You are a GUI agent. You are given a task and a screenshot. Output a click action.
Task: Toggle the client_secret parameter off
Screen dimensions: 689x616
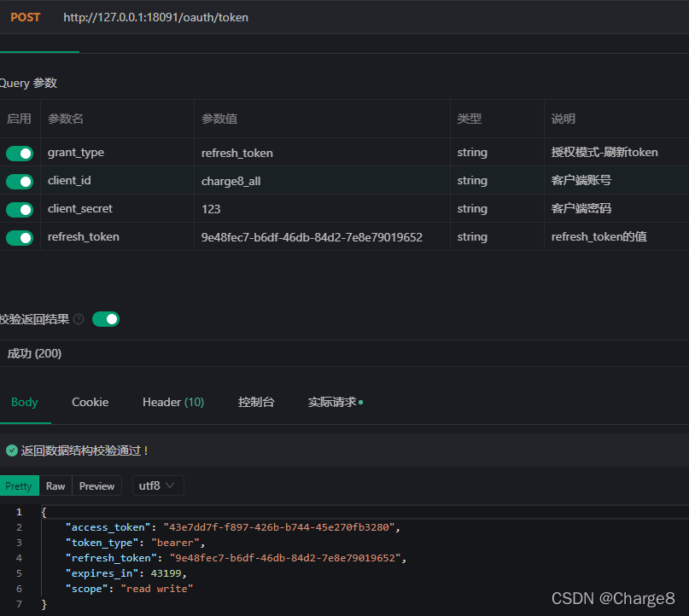pos(20,210)
